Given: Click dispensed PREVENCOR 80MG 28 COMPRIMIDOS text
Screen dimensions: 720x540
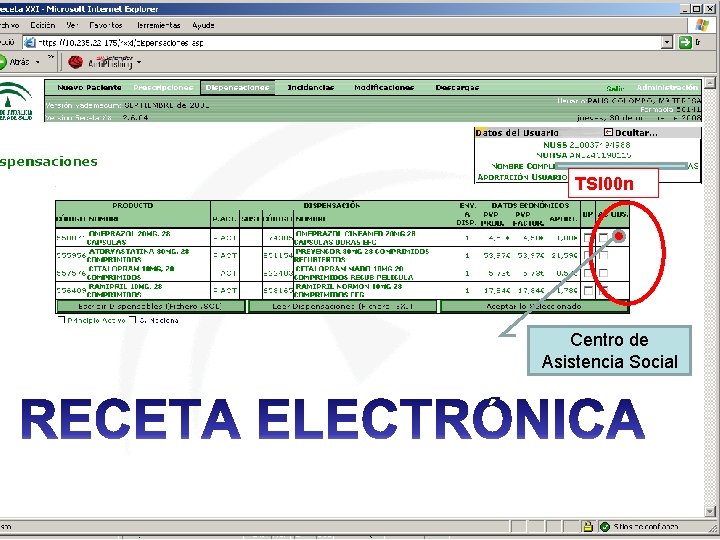Looking at the screenshot, I should coord(362,252).
